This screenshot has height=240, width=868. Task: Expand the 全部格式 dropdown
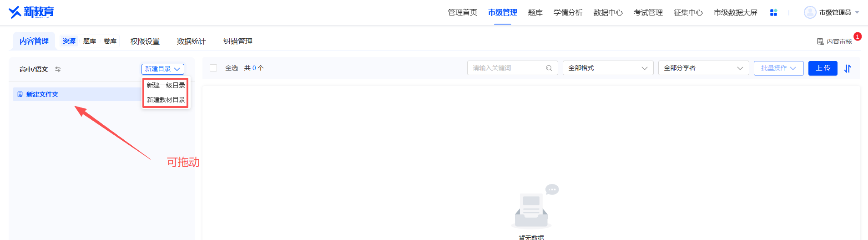[608, 68]
